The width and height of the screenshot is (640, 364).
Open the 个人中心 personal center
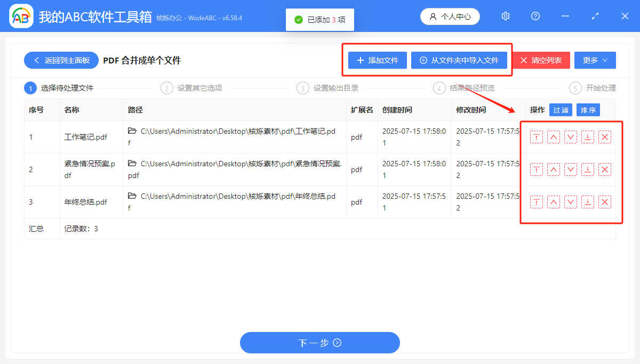click(450, 16)
